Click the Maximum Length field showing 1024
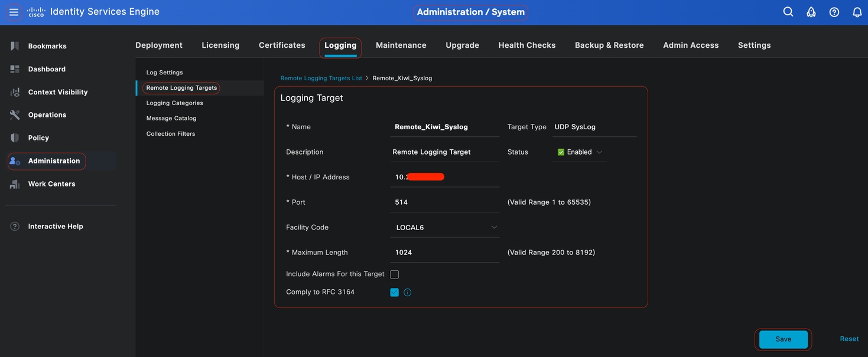 point(445,253)
